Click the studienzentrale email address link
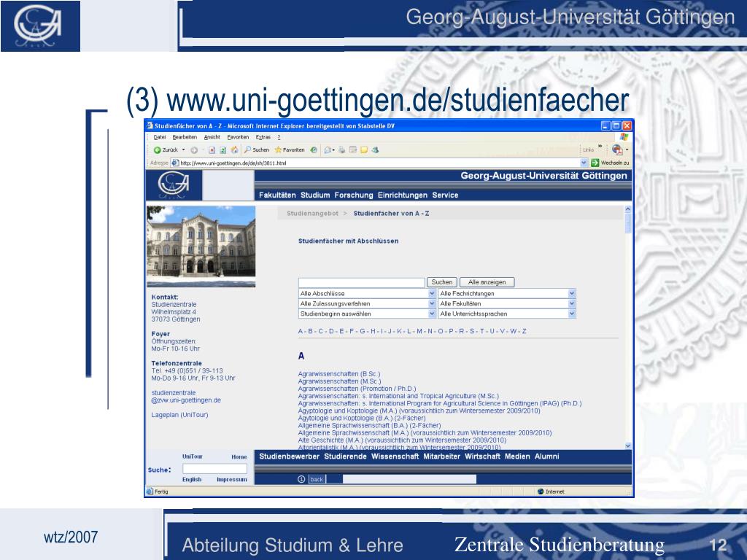Screen dimensions: 747x560 [186, 397]
